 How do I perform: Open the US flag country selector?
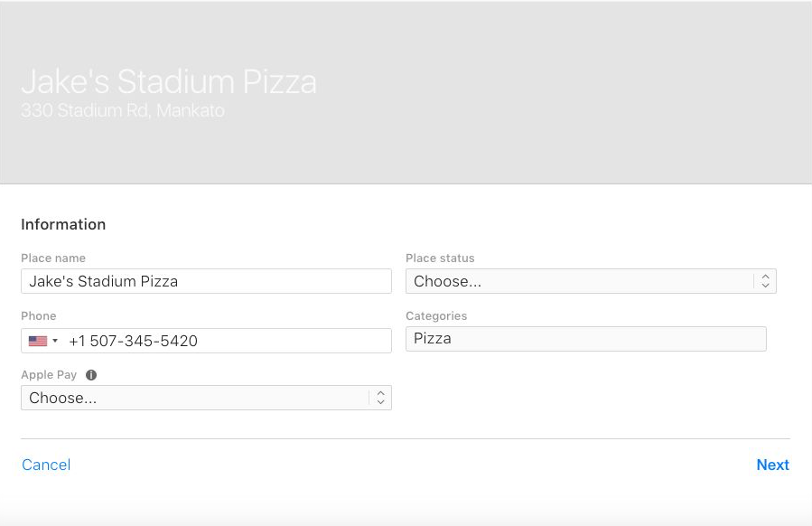38,341
